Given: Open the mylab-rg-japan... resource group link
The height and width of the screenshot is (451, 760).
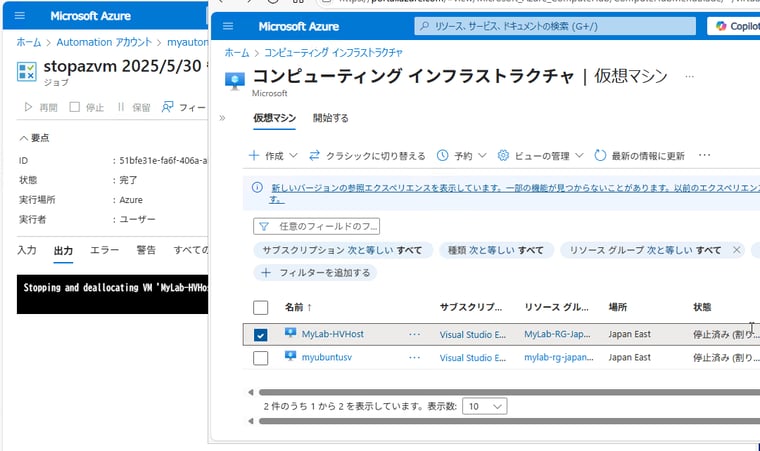Looking at the screenshot, I should 559,357.
